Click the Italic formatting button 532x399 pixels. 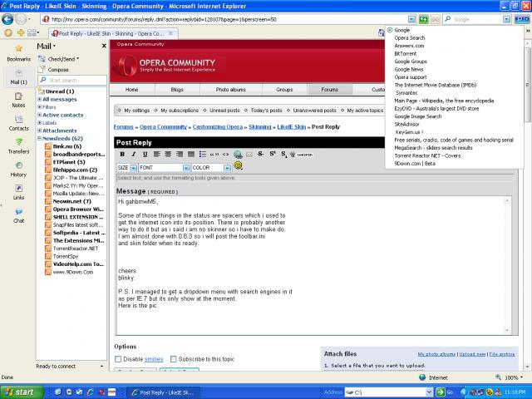pos(133,155)
